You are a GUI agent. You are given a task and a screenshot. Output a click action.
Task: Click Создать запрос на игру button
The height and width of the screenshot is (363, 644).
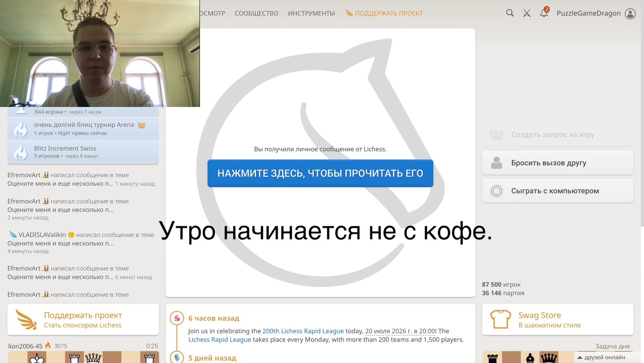[x=557, y=135]
